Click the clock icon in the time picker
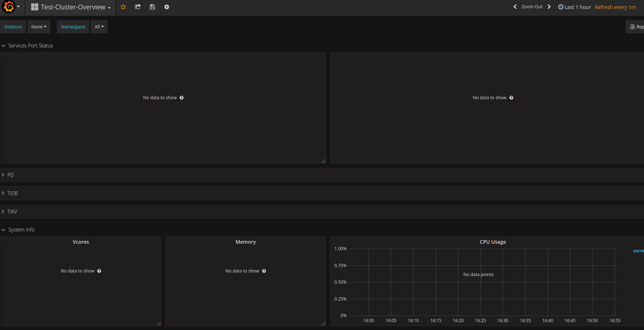Image resolution: width=644 pixels, height=330 pixels. coord(560,7)
